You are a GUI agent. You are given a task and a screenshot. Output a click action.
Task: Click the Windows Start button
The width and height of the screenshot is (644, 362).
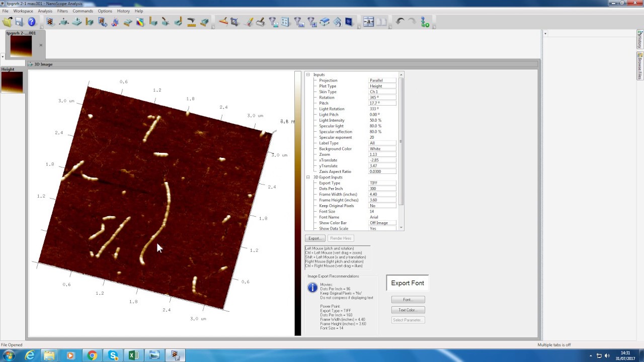(x=9, y=355)
